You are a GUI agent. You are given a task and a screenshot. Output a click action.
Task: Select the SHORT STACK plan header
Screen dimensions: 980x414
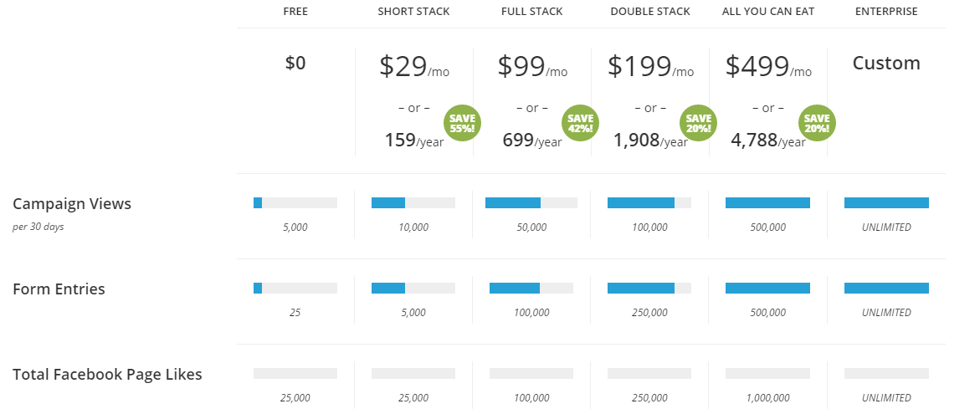coord(413,12)
